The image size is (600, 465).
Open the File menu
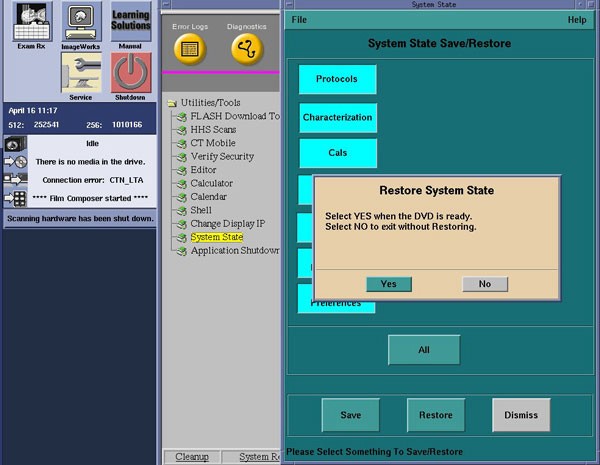click(x=299, y=20)
